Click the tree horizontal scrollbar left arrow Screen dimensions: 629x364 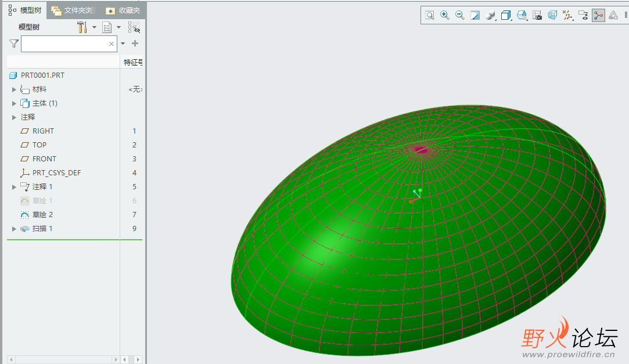11,359
